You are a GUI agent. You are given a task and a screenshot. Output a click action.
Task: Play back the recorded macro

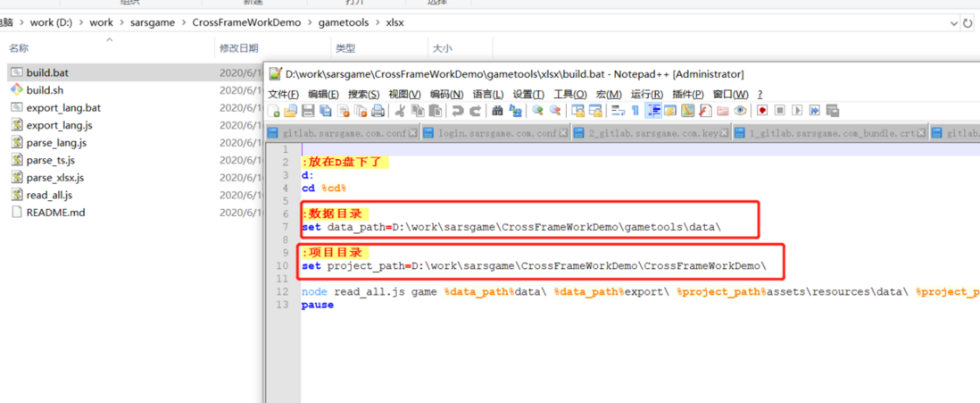(798, 111)
